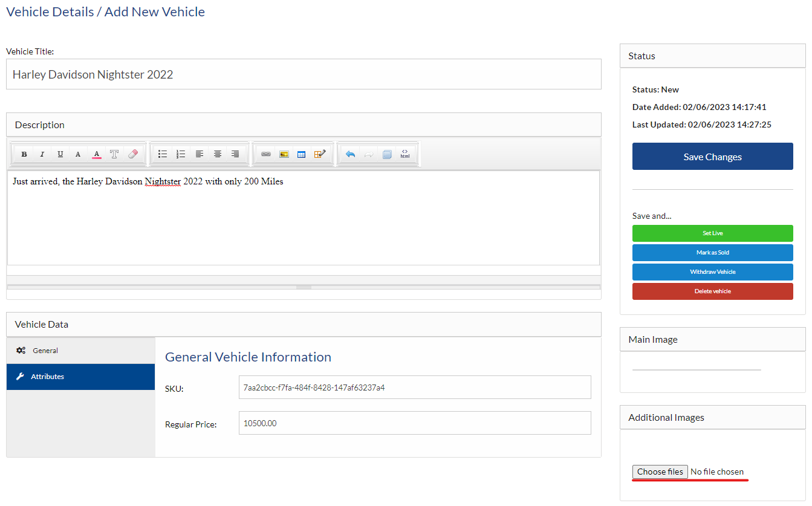Click Choose files for additional images
The width and height of the screenshot is (812, 506).
(660, 472)
